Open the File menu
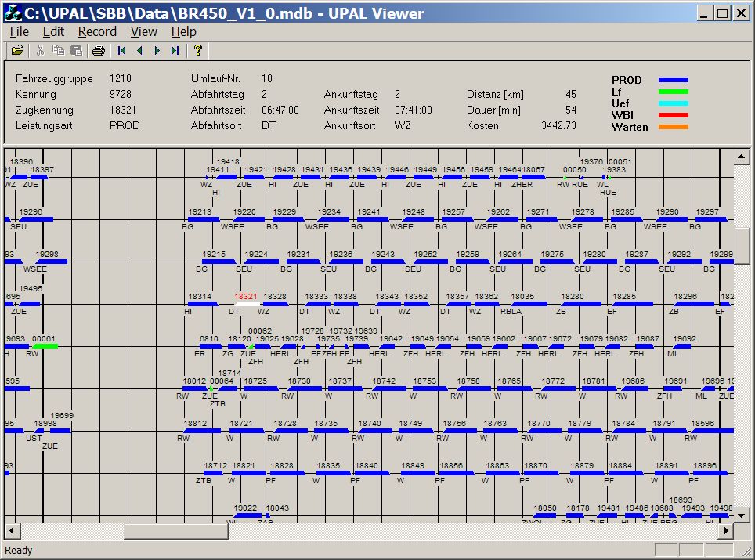755x560 pixels. (19, 31)
